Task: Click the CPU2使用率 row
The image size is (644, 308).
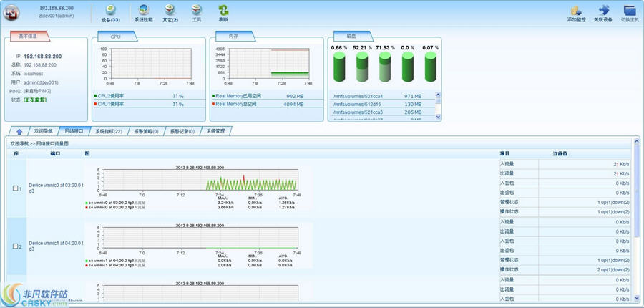Action: [x=149, y=96]
